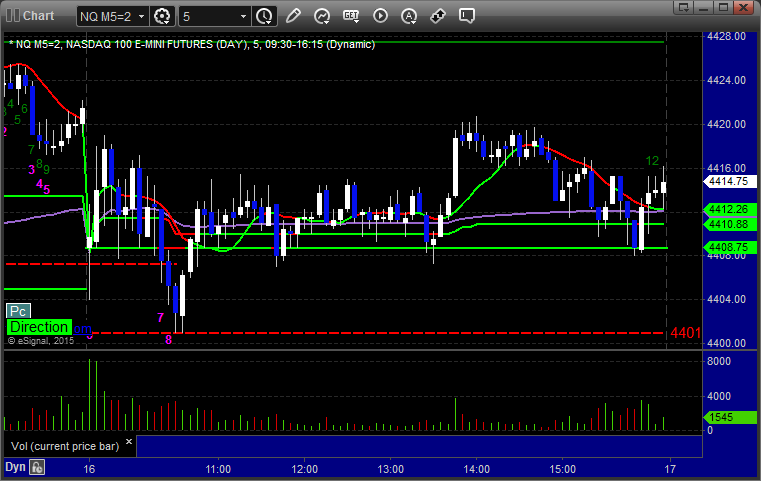
Task: Click the Pc label box
Action: tap(18, 311)
